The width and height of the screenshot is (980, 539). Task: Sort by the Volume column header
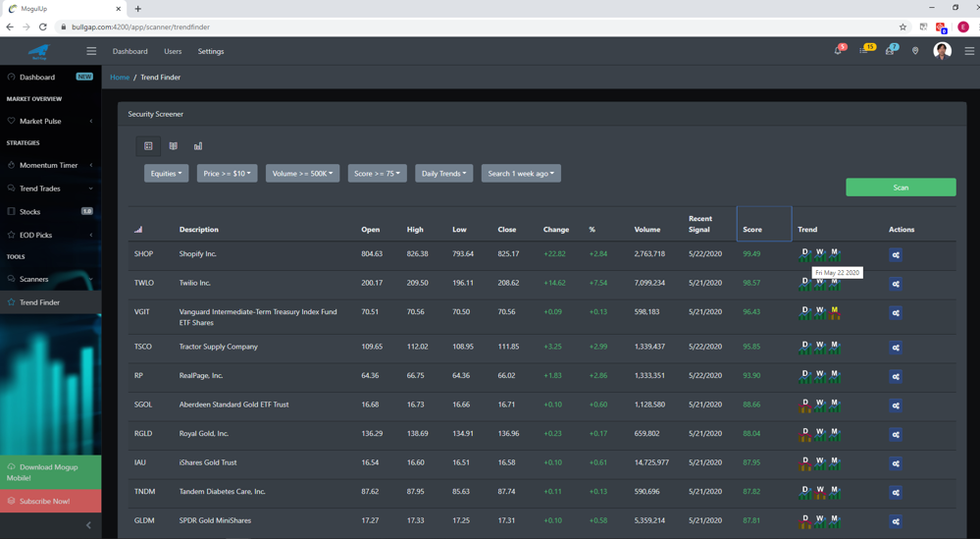[x=646, y=230]
